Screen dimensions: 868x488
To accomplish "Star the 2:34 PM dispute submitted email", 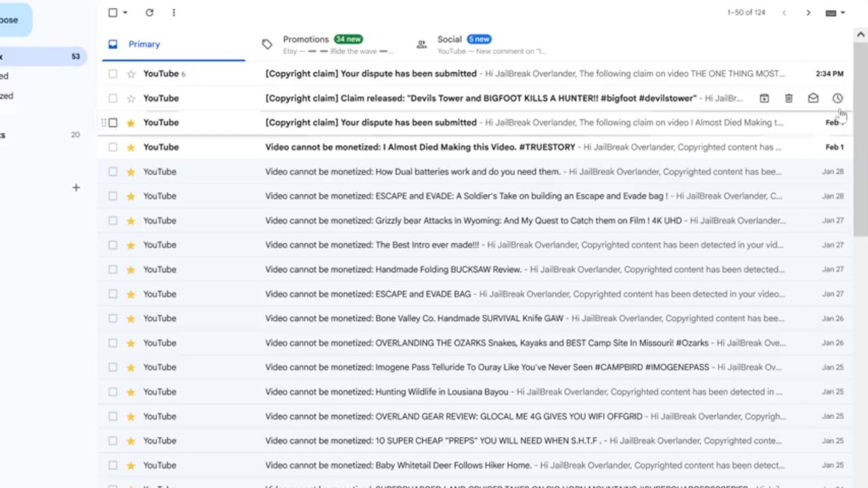I will click(131, 74).
